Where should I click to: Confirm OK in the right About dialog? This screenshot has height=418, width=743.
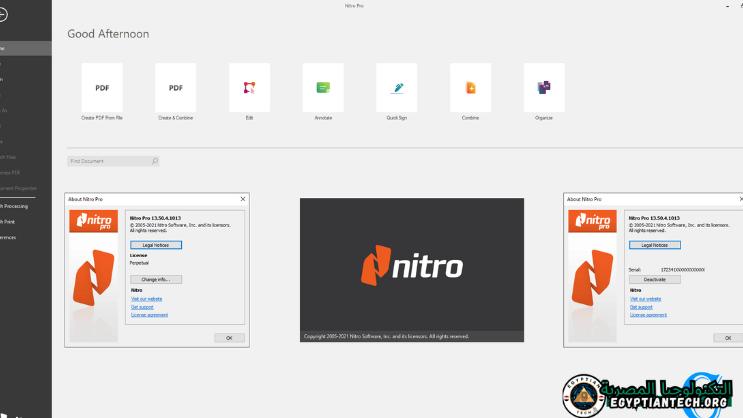click(x=728, y=338)
